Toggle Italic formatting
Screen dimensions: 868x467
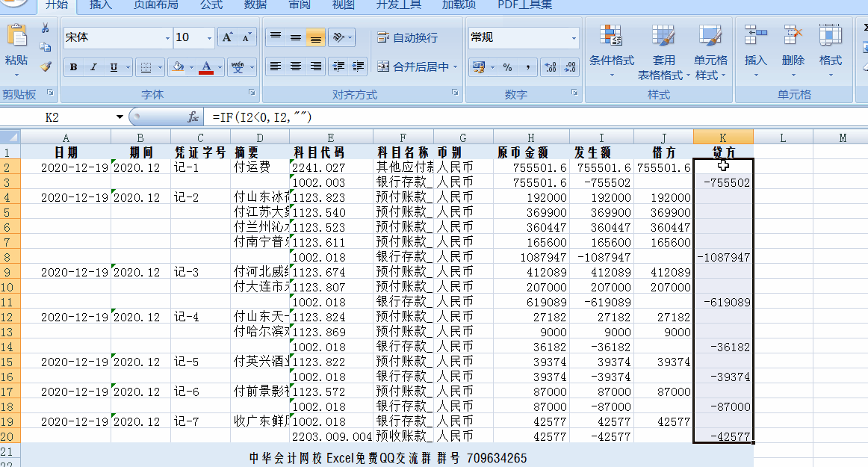(x=93, y=67)
